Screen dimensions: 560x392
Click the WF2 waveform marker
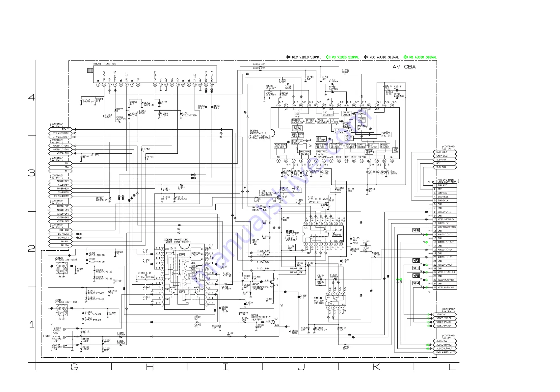416,261
